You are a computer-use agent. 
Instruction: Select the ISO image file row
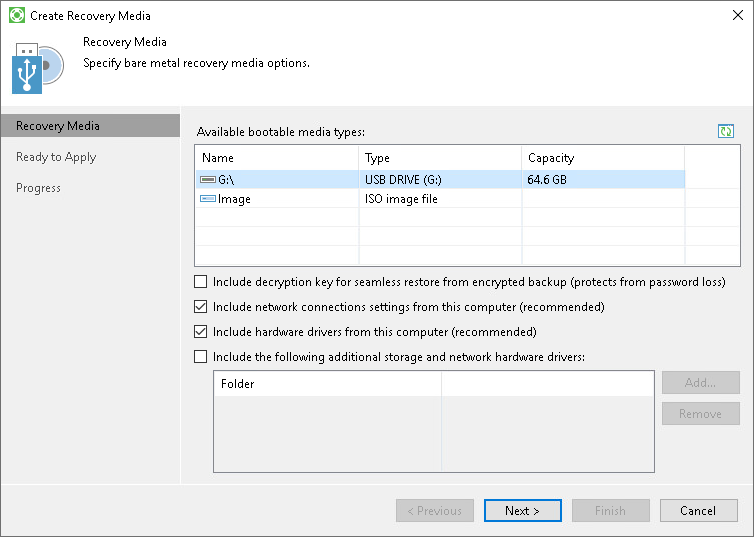click(401, 199)
